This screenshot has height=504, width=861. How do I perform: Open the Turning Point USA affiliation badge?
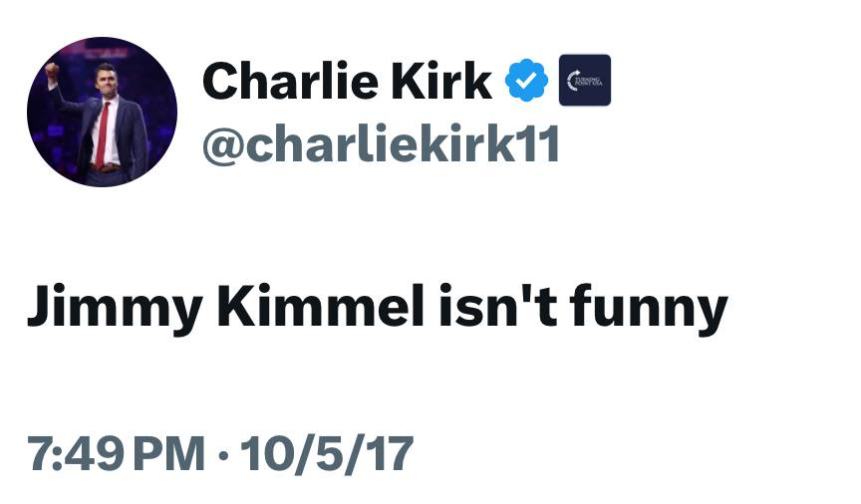click(584, 81)
